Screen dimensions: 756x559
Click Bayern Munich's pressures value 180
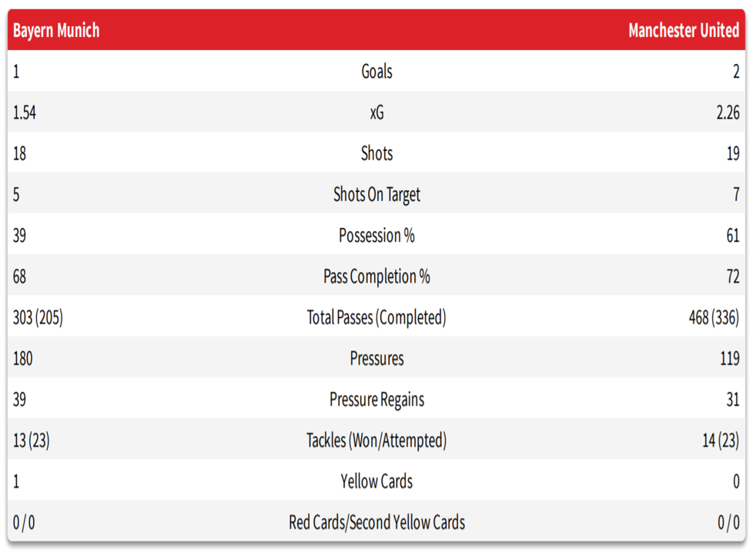point(22,358)
